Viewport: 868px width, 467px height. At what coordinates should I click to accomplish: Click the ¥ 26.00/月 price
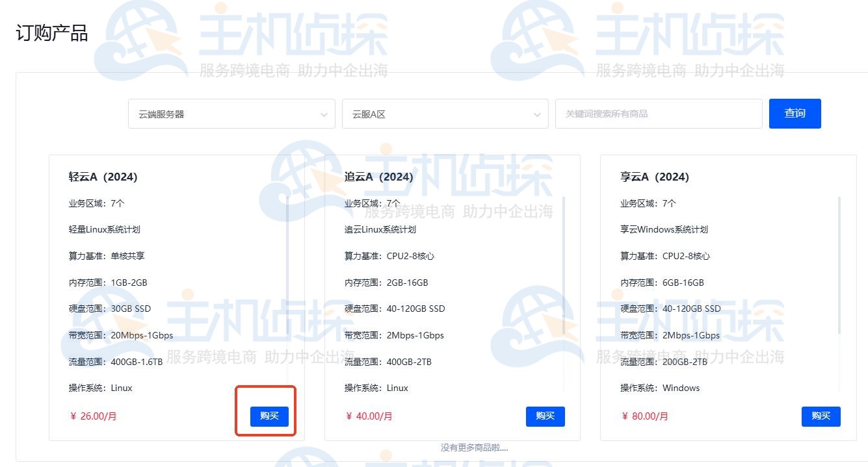click(93, 416)
